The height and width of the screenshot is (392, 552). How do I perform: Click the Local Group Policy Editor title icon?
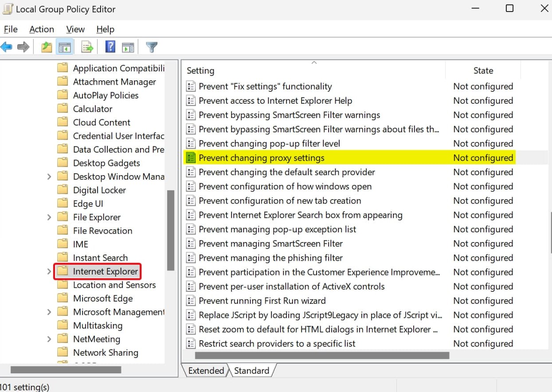[8, 9]
